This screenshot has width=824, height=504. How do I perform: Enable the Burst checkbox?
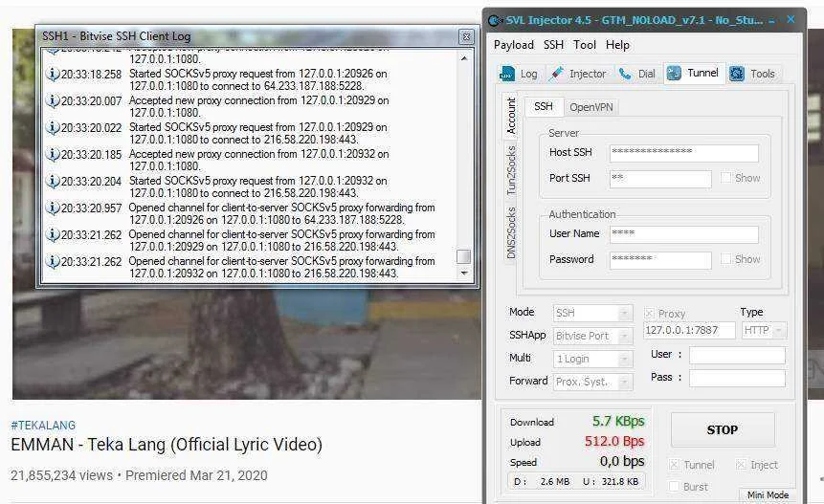675,487
